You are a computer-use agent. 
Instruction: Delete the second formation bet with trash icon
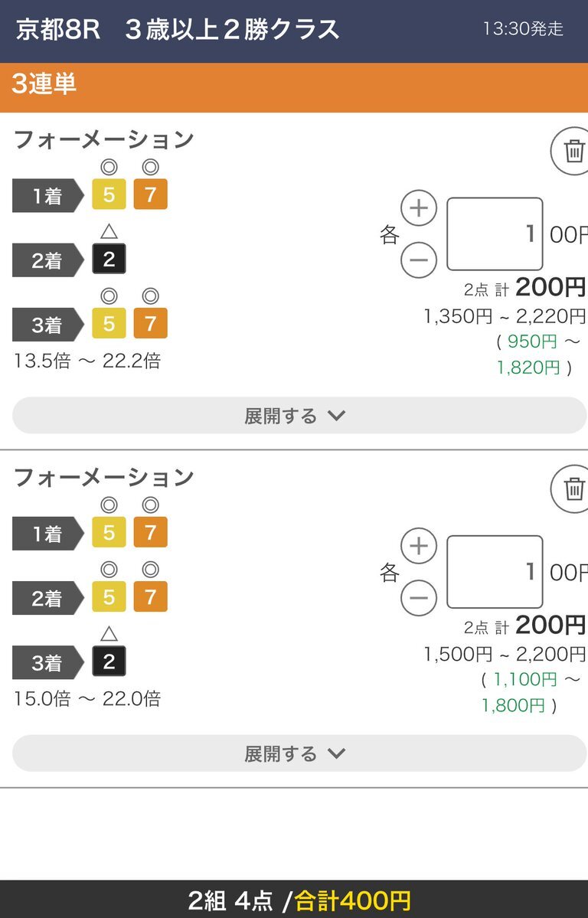tap(573, 488)
